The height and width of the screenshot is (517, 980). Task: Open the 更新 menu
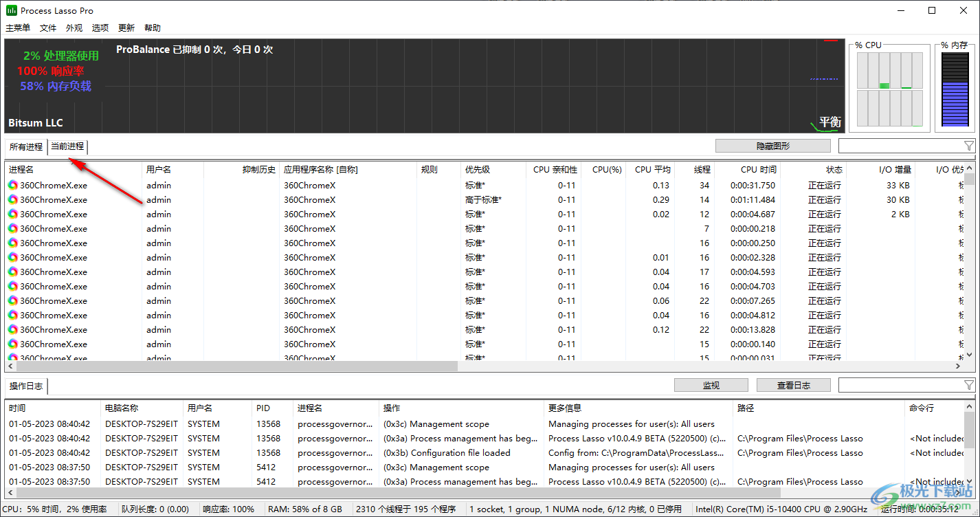tap(126, 28)
